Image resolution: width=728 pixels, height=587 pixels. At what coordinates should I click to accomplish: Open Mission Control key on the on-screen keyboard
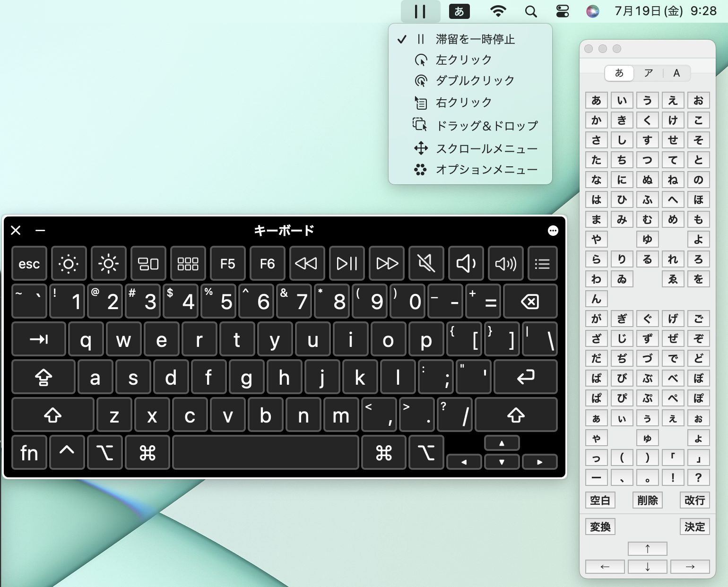(x=148, y=263)
